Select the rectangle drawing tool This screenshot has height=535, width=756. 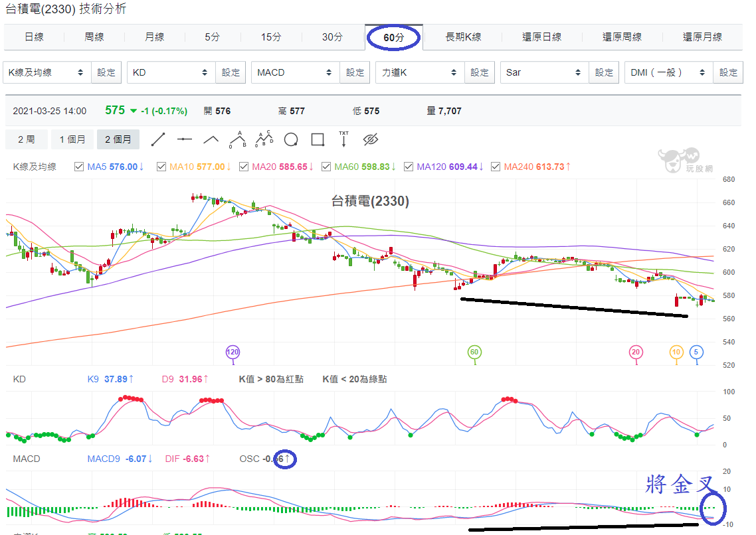pyautogui.click(x=318, y=139)
